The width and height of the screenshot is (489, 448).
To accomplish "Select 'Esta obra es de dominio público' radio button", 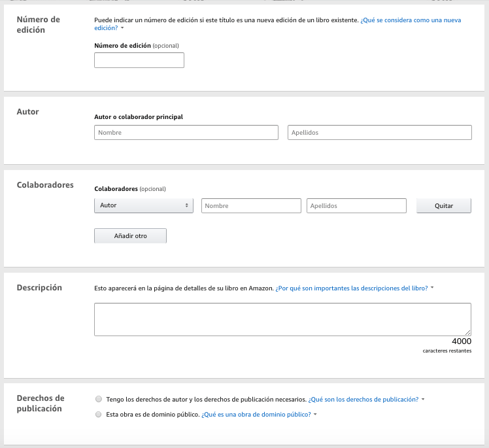I will coord(98,414).
